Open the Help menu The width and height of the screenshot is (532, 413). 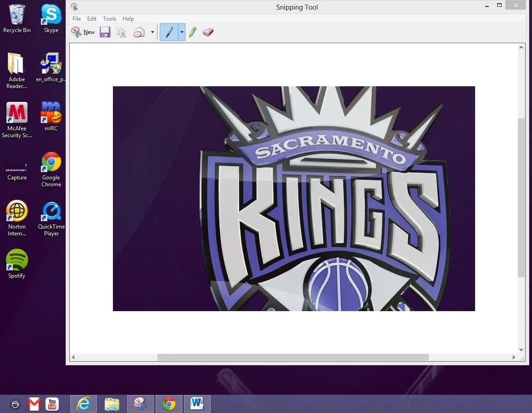[128, 19]
